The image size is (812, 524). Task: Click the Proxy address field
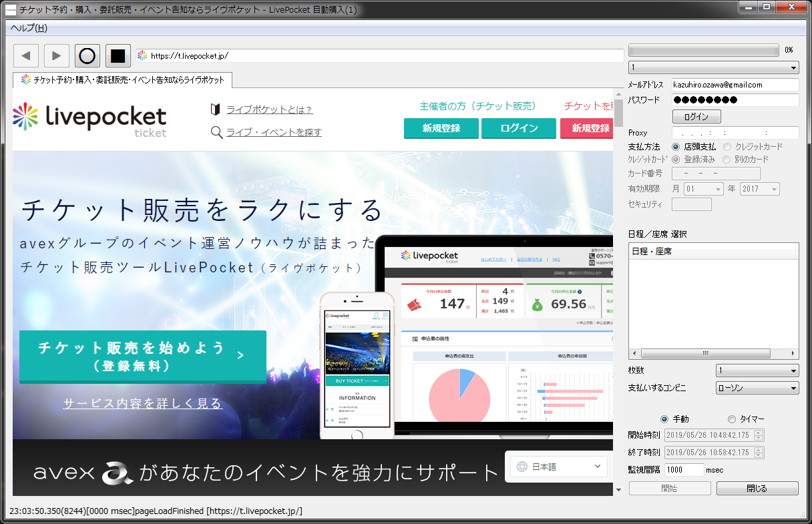(x=735, y=133)
